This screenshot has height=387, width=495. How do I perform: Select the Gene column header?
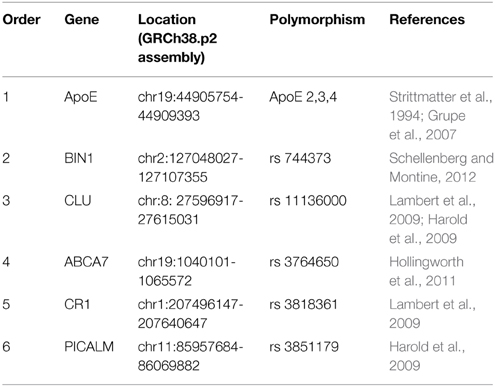(82, 19)
